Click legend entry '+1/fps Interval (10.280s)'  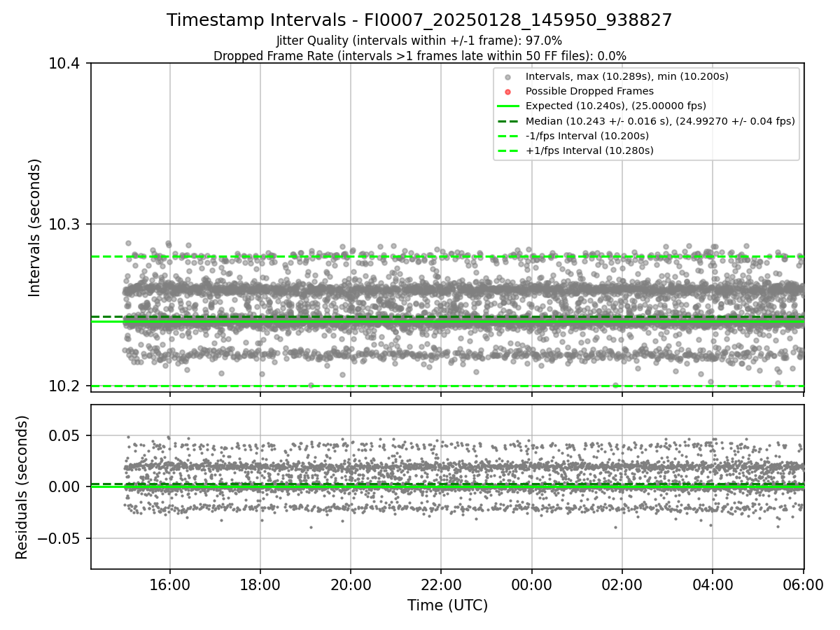(x=589, y=150)
